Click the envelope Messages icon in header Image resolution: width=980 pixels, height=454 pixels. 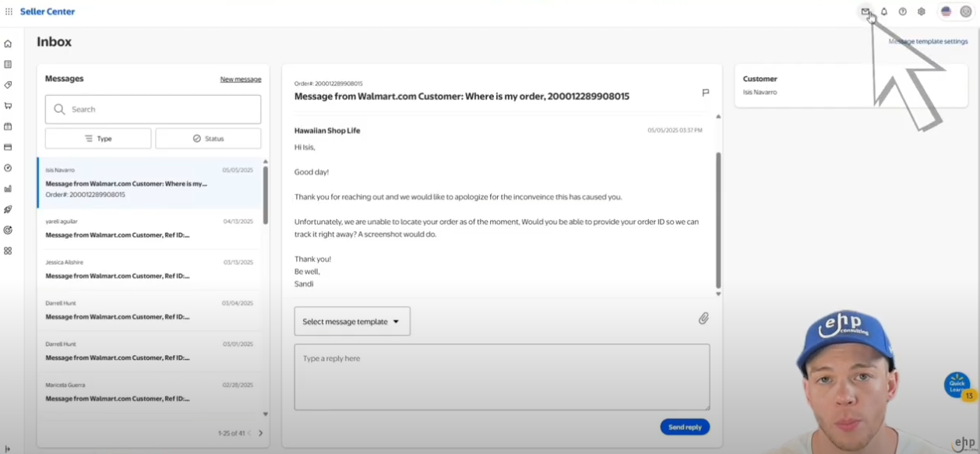click(x=865, y=12)
